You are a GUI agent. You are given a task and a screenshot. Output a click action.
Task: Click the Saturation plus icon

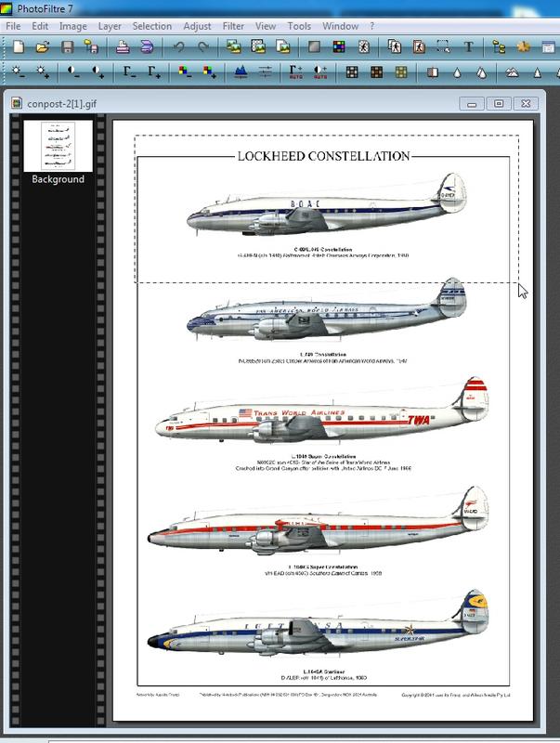coord(209,72)
